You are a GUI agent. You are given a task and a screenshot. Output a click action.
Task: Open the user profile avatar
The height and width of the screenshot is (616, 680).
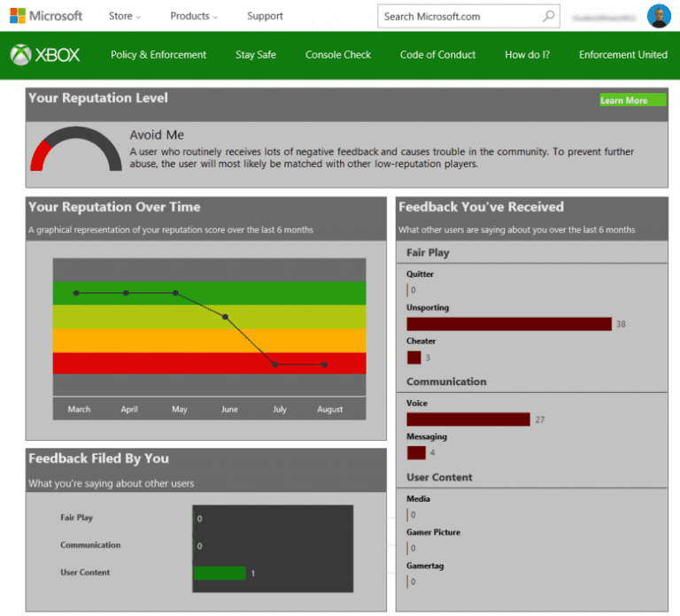click(659, 16)
